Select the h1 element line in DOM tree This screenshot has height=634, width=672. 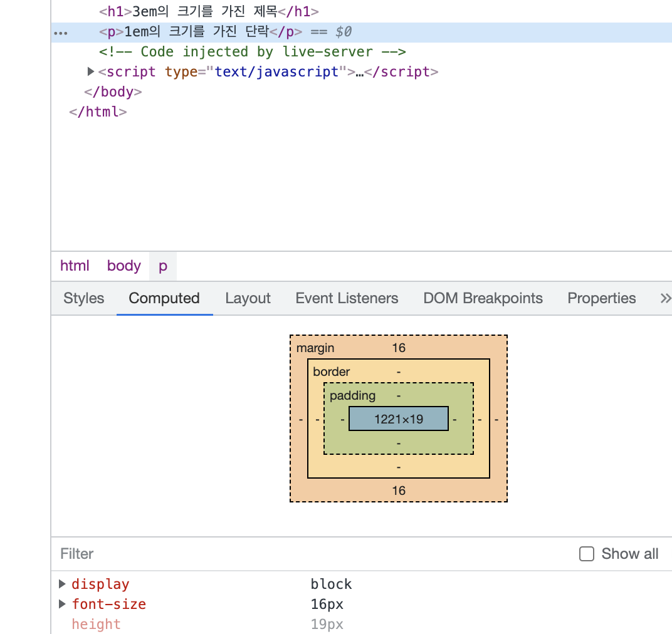209,11
